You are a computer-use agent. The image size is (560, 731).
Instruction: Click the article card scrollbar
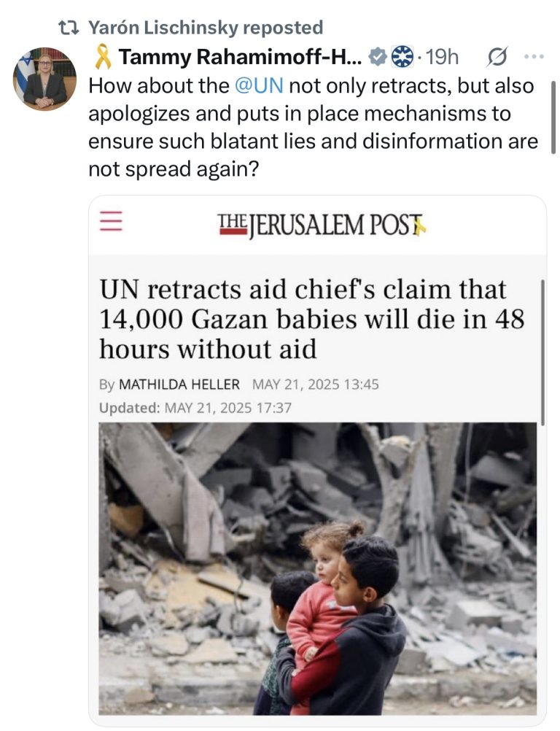click(542, 352)
